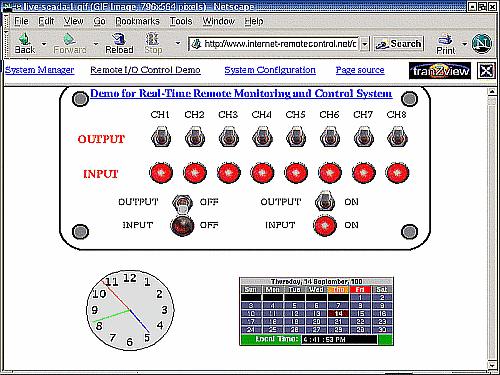
Task: Click the CH1 input red indicator lamp
Action: click(161, 173)
